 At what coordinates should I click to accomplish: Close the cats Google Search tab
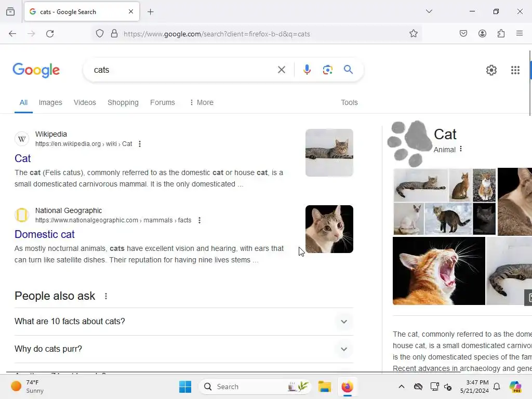[130, 11]
